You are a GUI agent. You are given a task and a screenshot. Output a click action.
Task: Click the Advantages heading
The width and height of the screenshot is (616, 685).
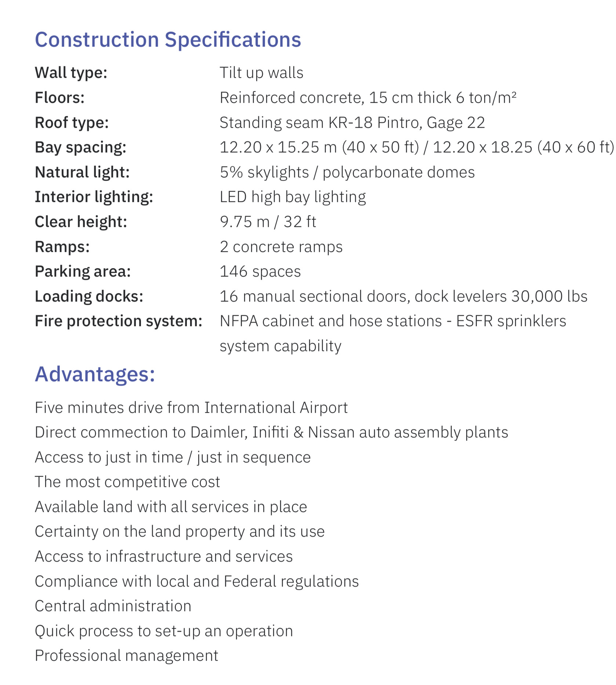tap(95, 374)
